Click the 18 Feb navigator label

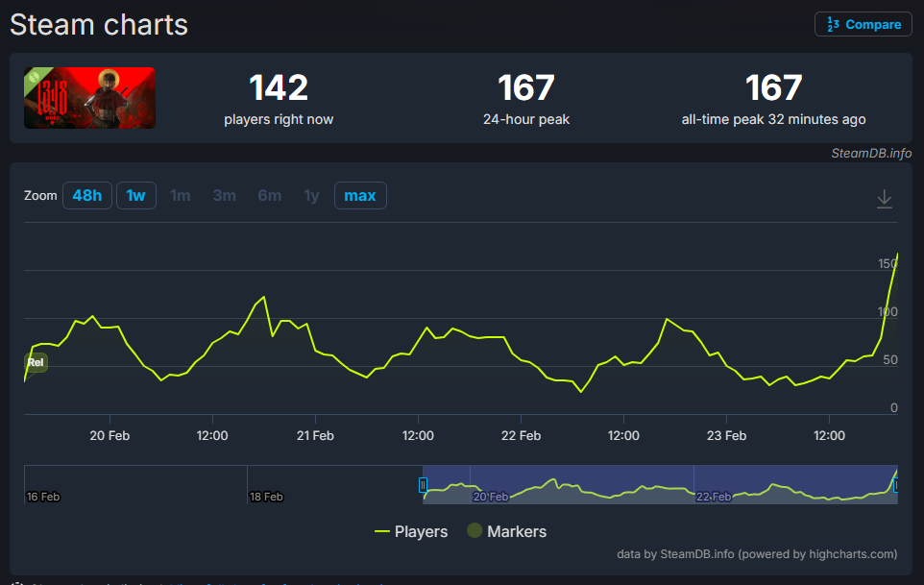tap(266, 497)
